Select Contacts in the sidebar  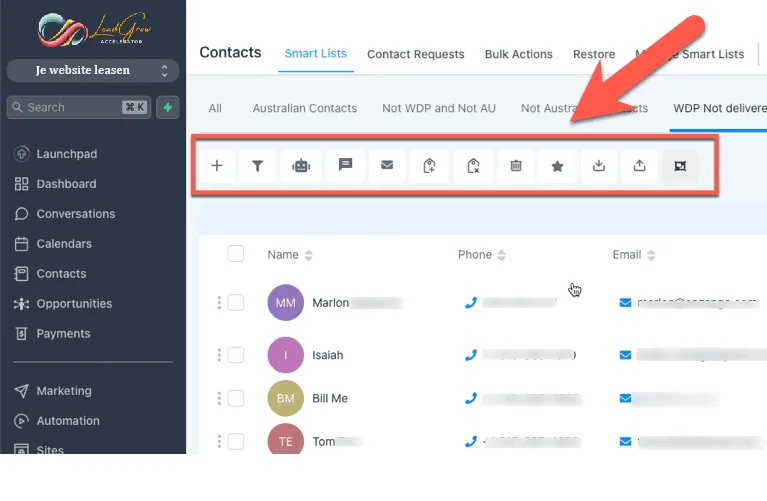point(50,273)
